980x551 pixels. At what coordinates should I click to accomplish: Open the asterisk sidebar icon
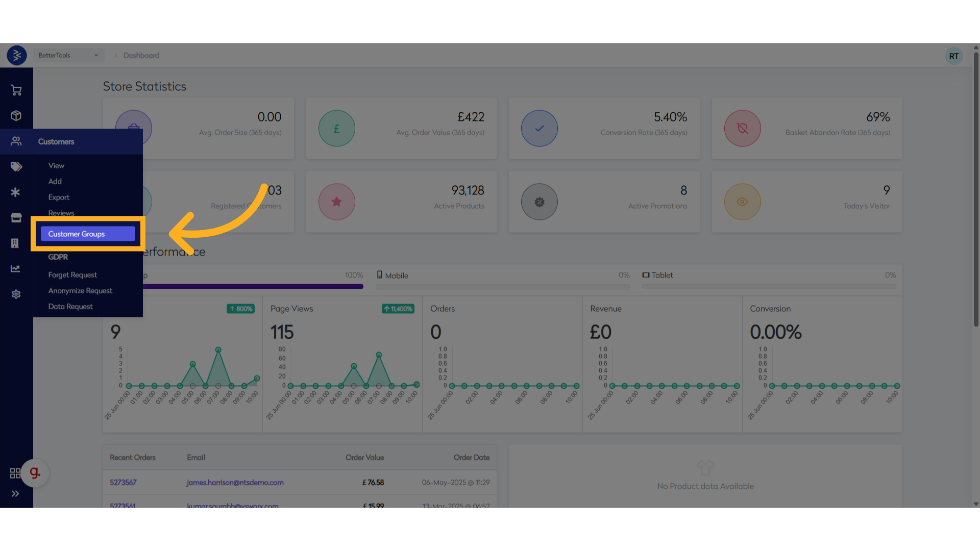[x=16, y=192]
